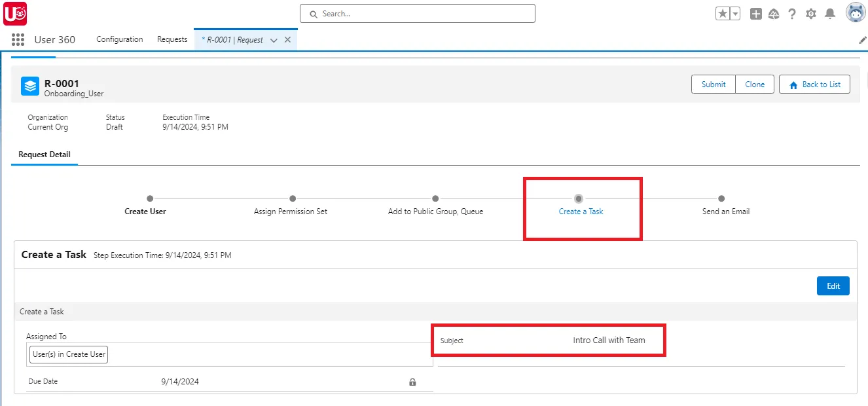
Task: Select the Request Detail tab
Action: coord(44,155)
